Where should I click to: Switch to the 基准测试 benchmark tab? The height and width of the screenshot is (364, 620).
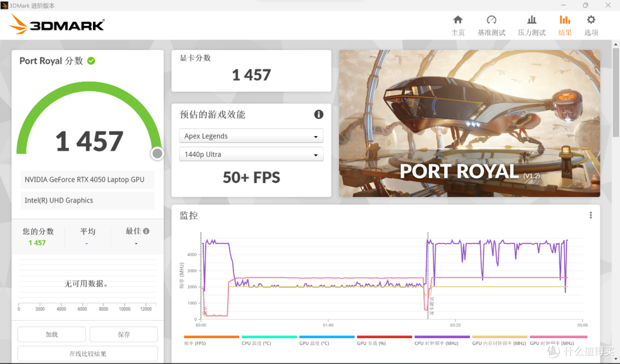pyautogui.click(x=491, y=26)
